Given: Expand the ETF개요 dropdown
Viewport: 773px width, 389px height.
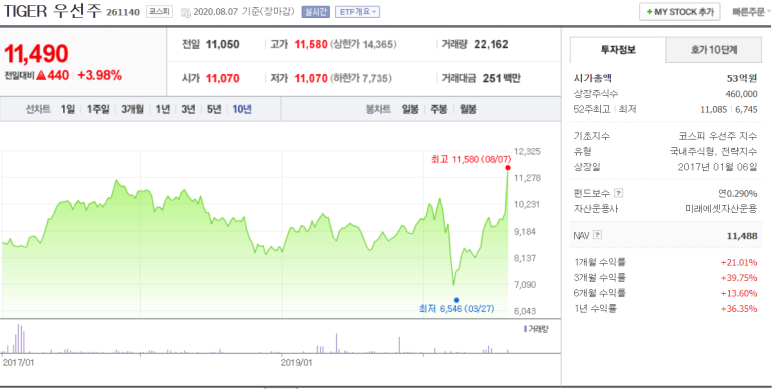Looking at the screenshot, I should pyautogui.click(x=357, y=12).
